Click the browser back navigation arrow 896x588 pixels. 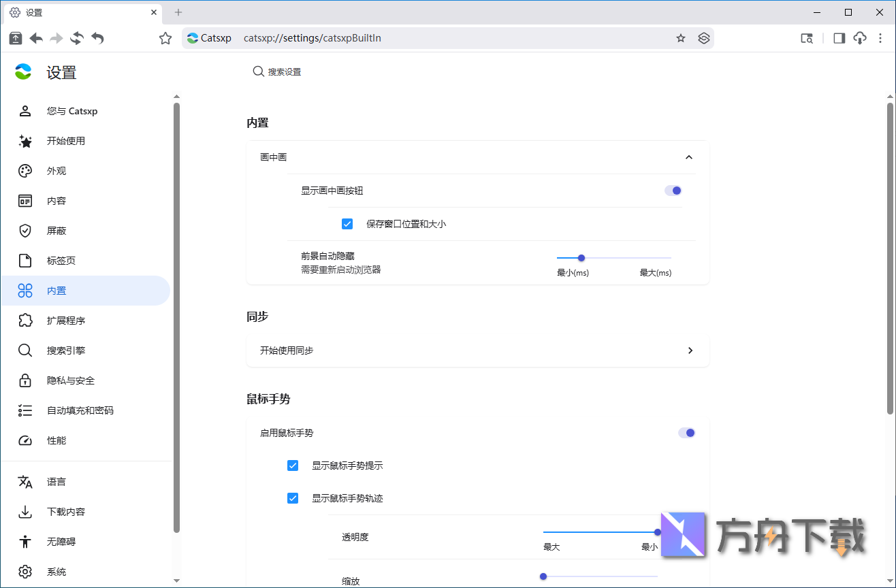coord(36,39)
